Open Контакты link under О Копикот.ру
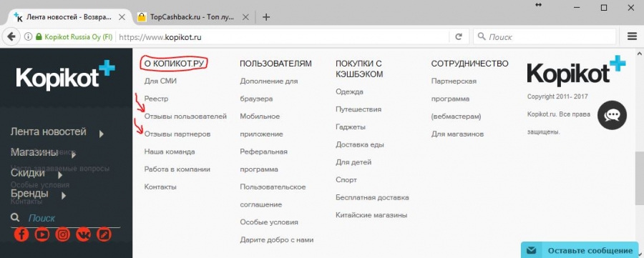The image size is (644, 258). pyautogui.click(x=160, y=187)
